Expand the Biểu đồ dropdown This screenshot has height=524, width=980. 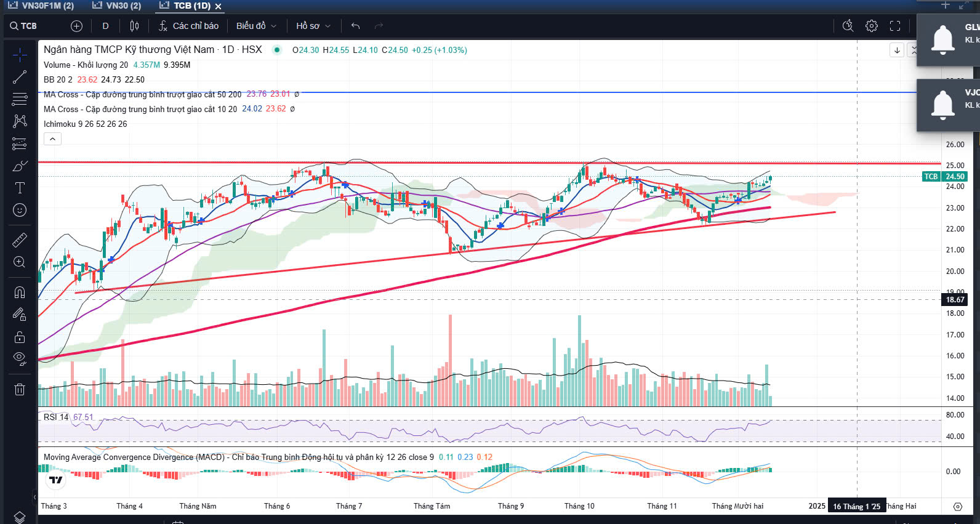256,26
